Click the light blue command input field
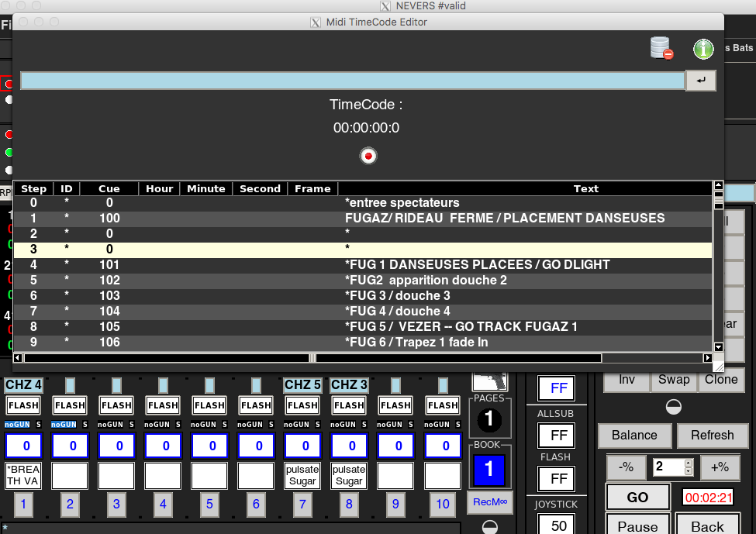This screenshot has height=534, width=756. point(352,81)
